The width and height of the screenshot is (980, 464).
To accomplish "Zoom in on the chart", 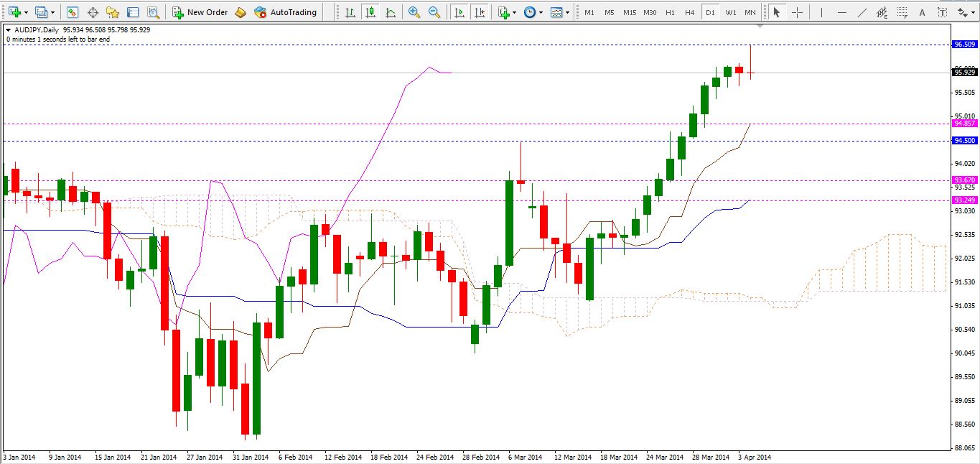I will (x=414, y=12).
